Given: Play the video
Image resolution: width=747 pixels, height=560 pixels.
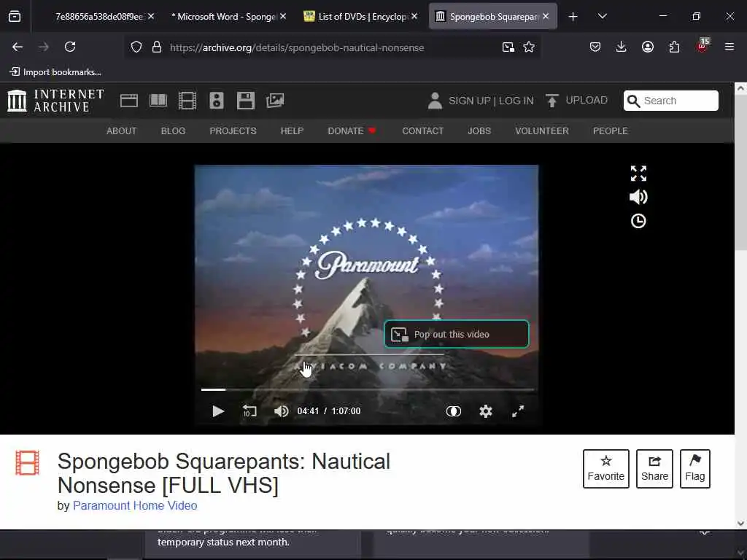Looking at the screenshot, I should pos(218,411).
